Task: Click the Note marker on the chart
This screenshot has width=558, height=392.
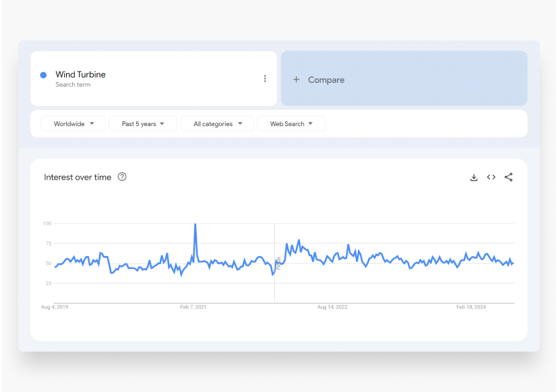Action: tap(278, 262)
